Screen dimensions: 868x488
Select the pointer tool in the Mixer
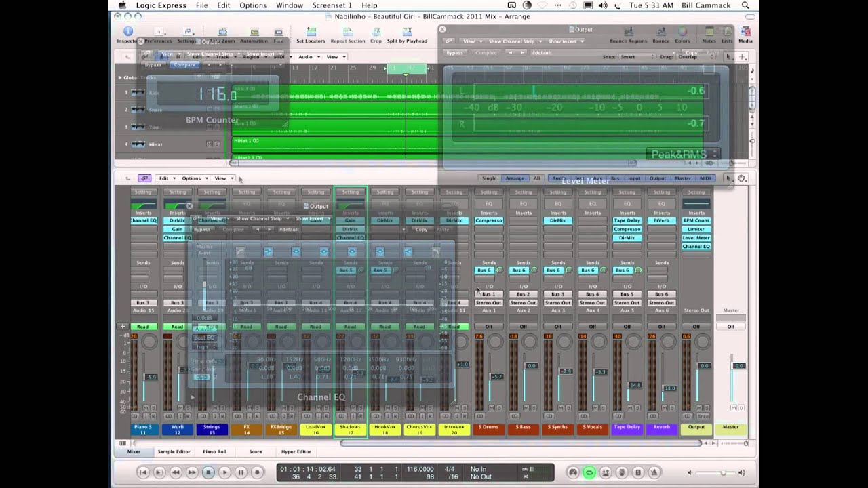(x=729, y=178)
